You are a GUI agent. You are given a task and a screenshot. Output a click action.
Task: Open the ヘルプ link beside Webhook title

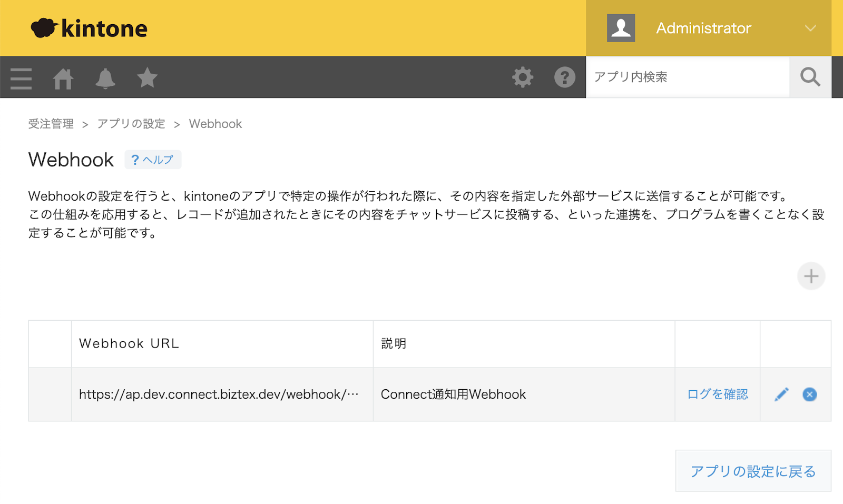click(x=153, y=160)
